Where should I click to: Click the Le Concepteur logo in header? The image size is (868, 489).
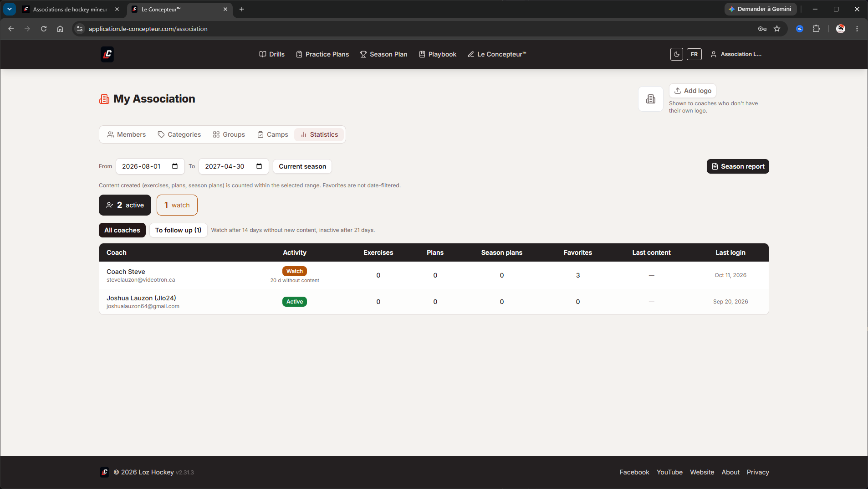point(107,54)
